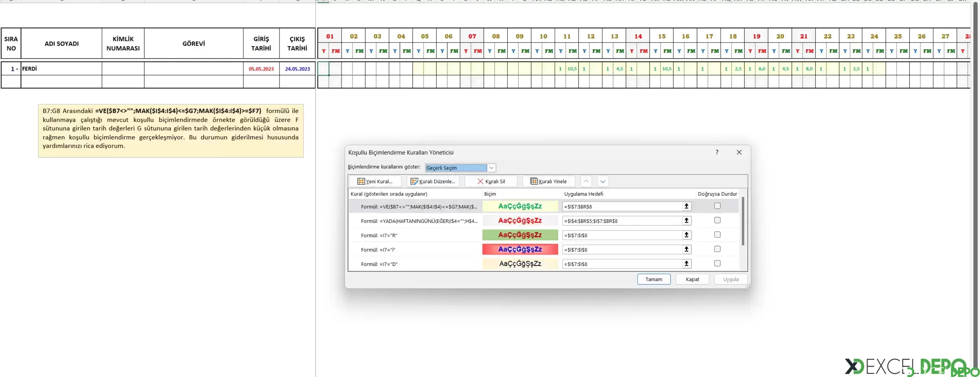
Task: Click day header 07 in the calendar row
Action: tap(472, 36)
